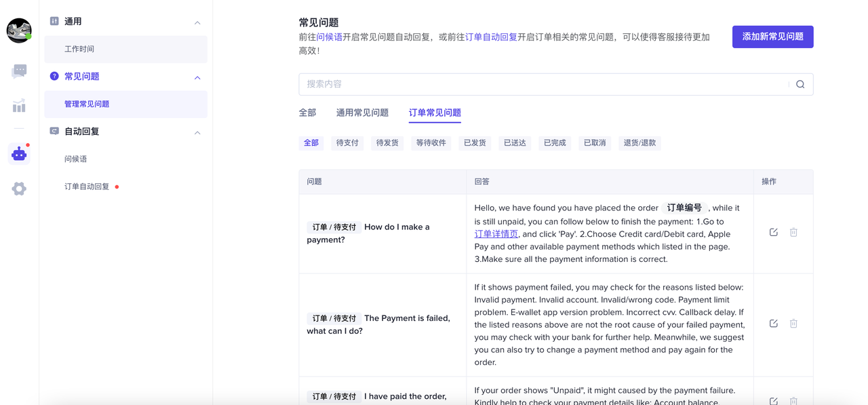Filter by 已取消 status
This screenshot has width=868, height=405.
click(595, 143)
